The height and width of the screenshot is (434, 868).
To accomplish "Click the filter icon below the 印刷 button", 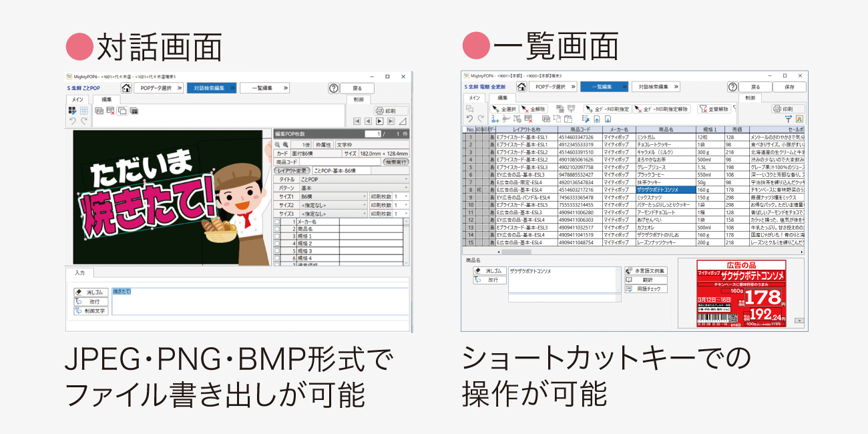I will (x=788, y=120).
